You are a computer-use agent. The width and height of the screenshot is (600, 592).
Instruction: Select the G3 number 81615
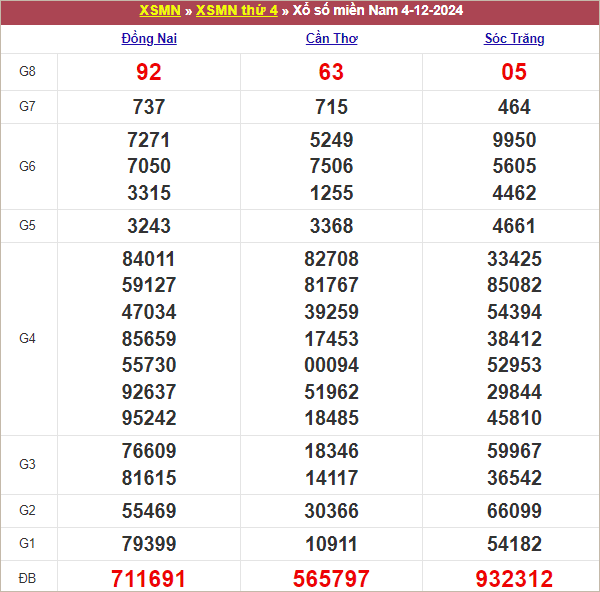[x=149, y=478]
